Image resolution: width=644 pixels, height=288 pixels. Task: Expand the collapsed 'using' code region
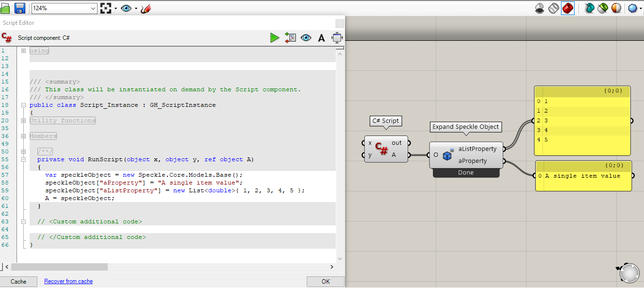pyautogui.click(x=23, y=51)
